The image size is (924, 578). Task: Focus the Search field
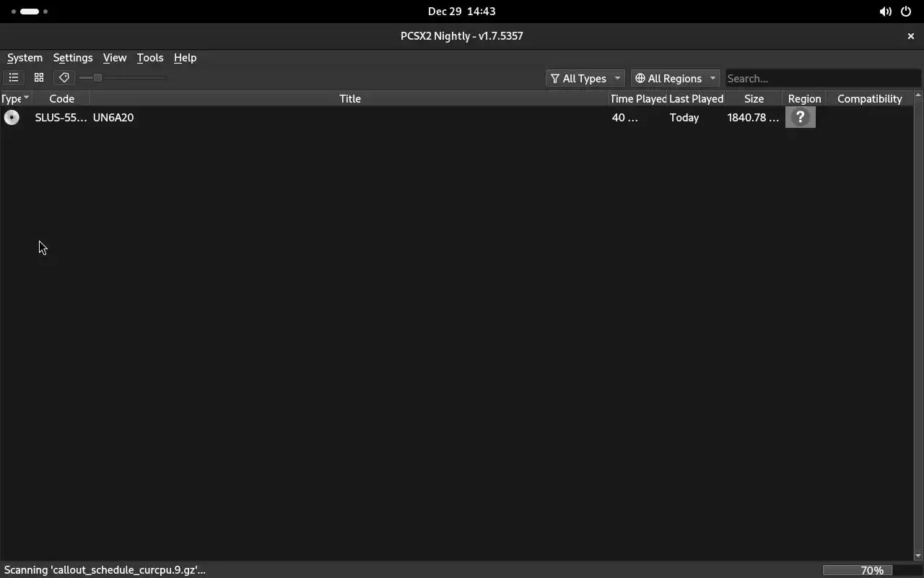pos(823,78)
